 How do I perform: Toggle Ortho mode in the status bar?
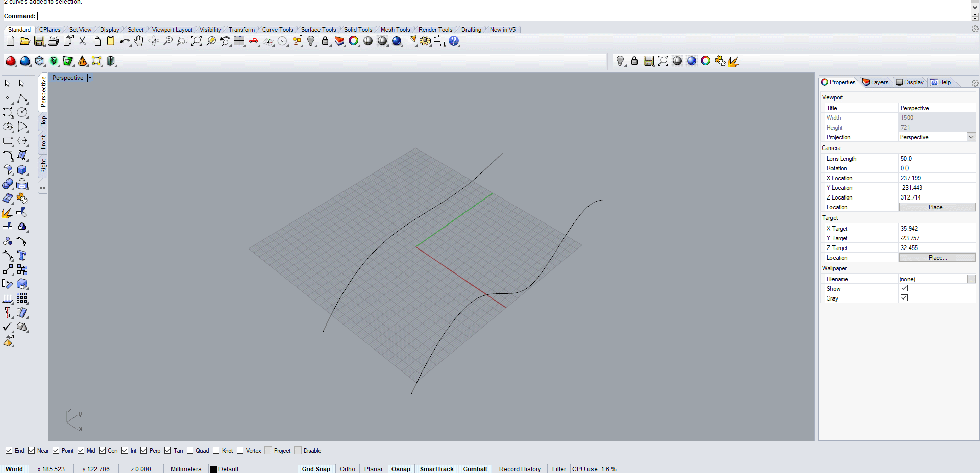(347, 469)
